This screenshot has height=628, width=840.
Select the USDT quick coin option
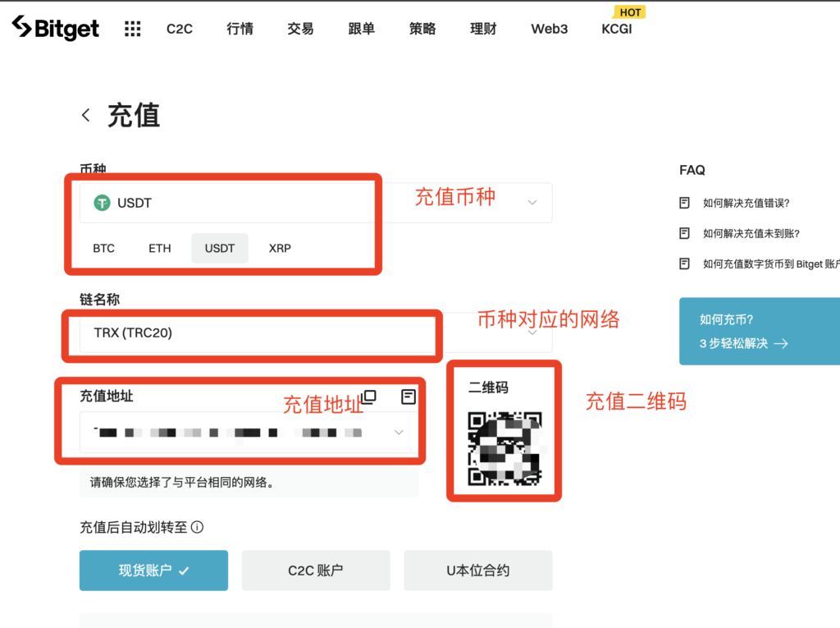220,248
